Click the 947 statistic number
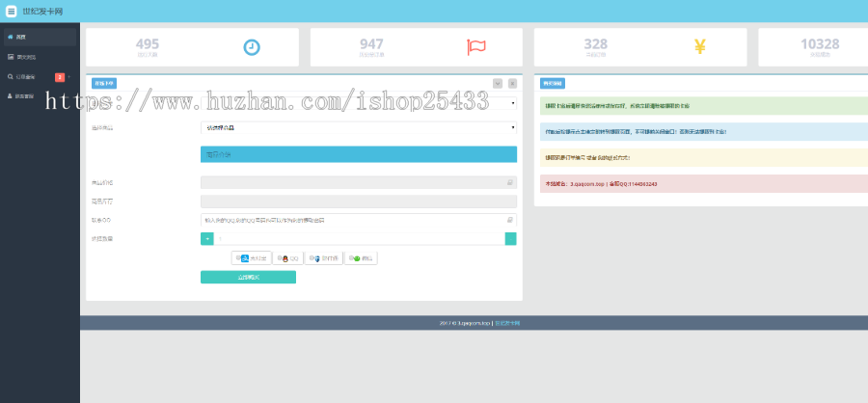 pyautogui.click(x=371, y=43)
